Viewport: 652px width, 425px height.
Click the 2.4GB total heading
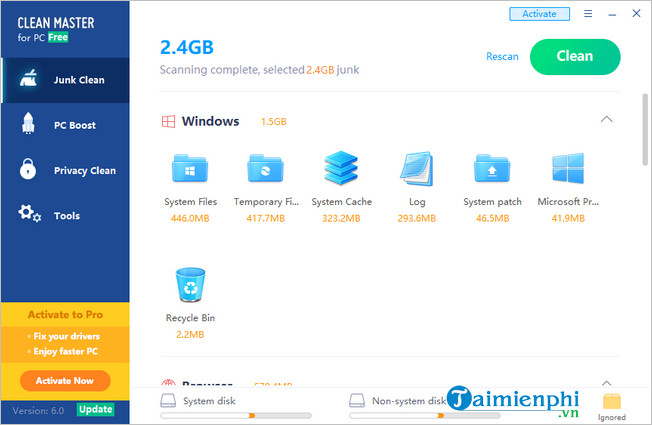(x=187, y=47)
